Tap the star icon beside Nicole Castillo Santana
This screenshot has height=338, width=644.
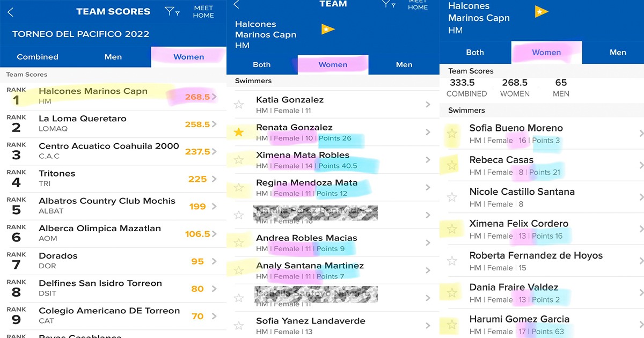452,197
